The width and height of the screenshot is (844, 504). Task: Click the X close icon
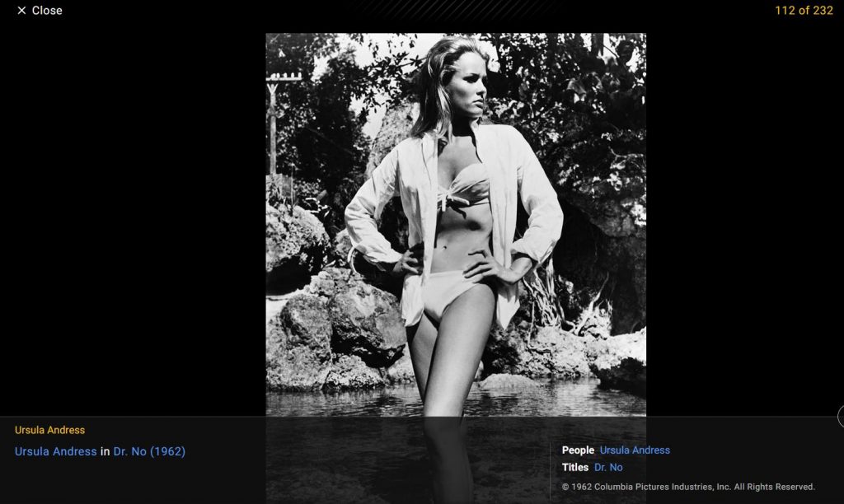point(21,11)
